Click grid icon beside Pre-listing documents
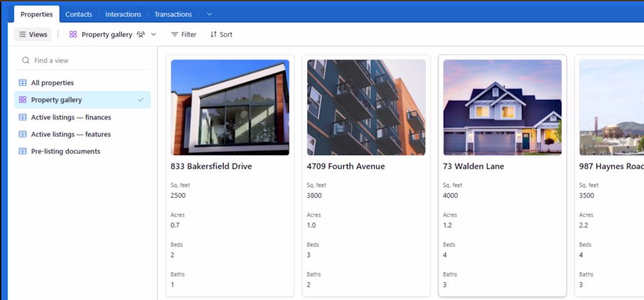This screenshot has width=644, height=300. tap(23, 151)
